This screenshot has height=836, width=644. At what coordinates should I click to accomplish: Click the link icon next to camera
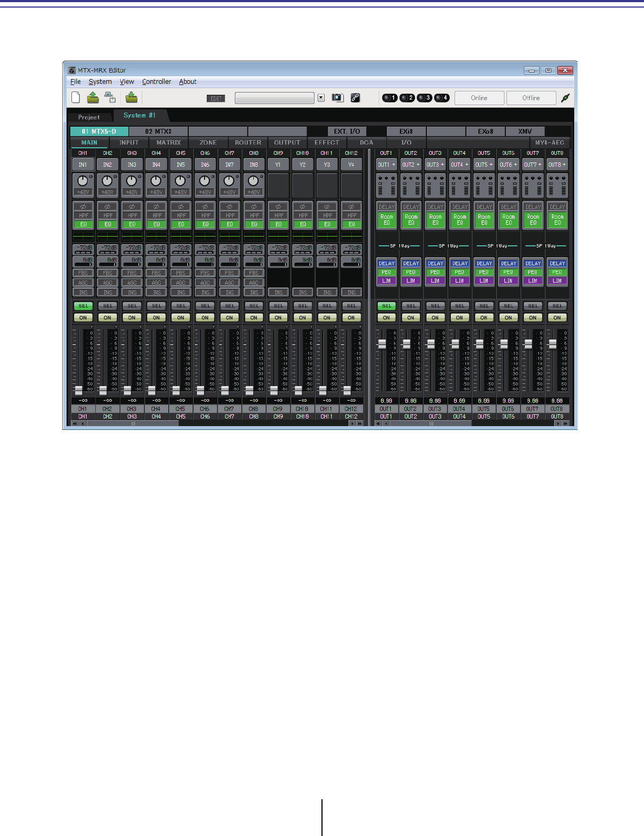tap(356, 98)
